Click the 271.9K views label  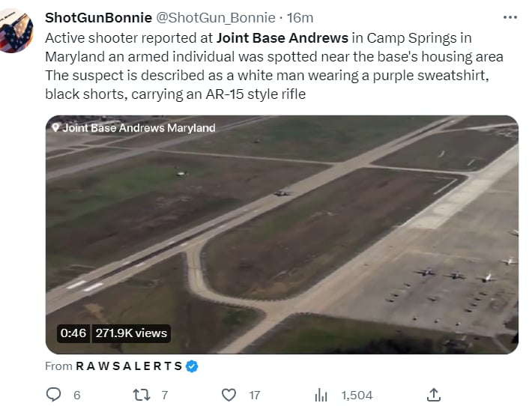pyautogui.click(x=131, y=333)
